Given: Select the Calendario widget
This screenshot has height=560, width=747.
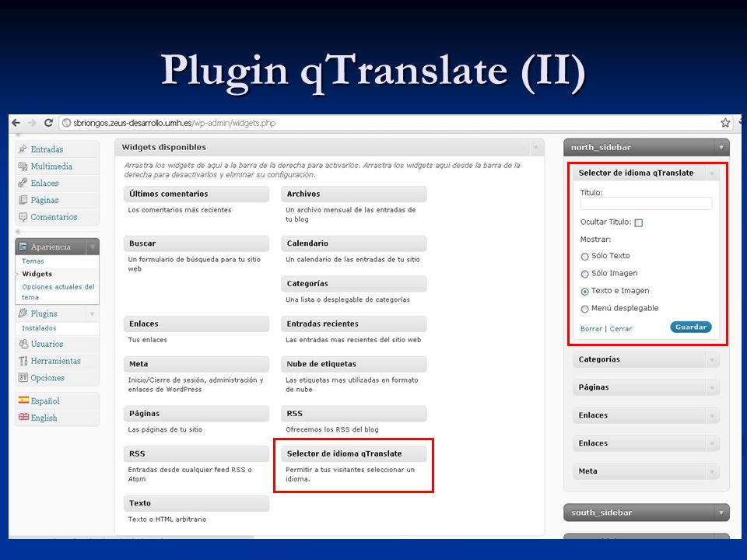Looking at the screenshot, I should [353, 243].
